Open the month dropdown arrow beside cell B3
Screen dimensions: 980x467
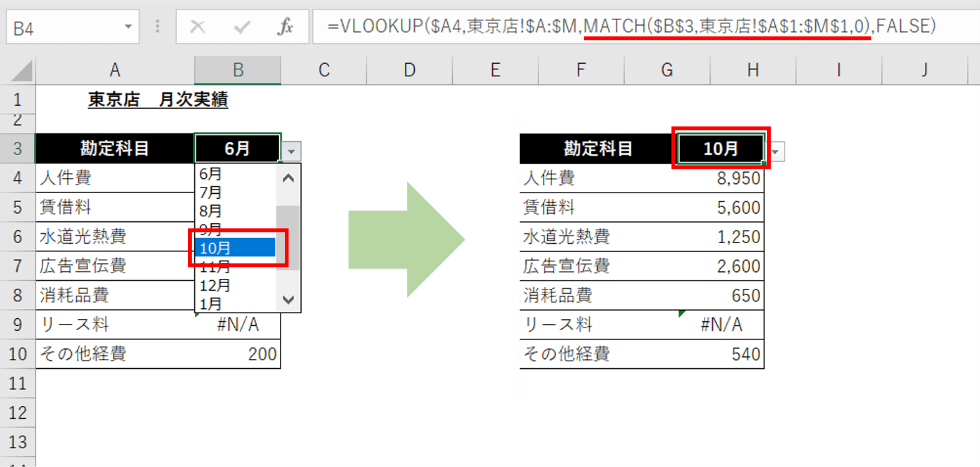291,151
